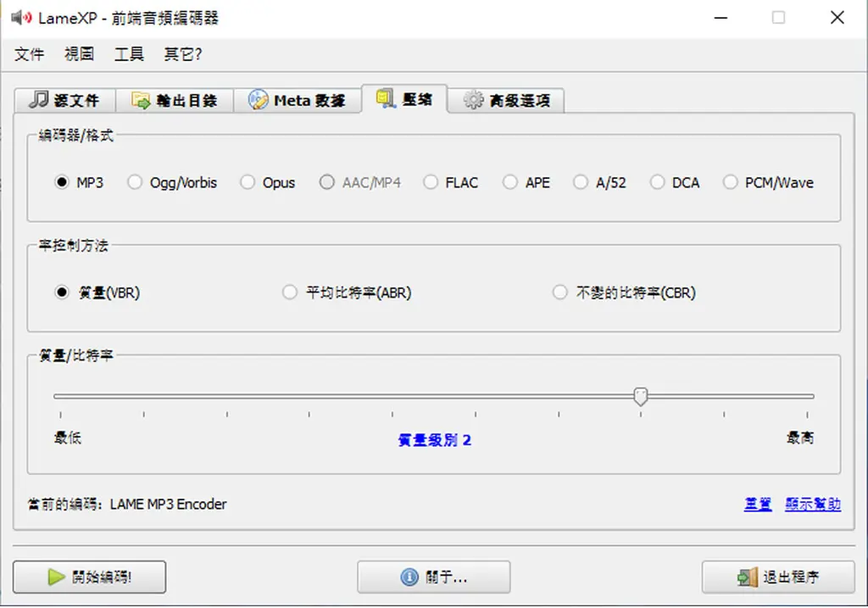This screenshot has height=608, width=868.
Task: Click the compression tab icon
Action: 386,98
